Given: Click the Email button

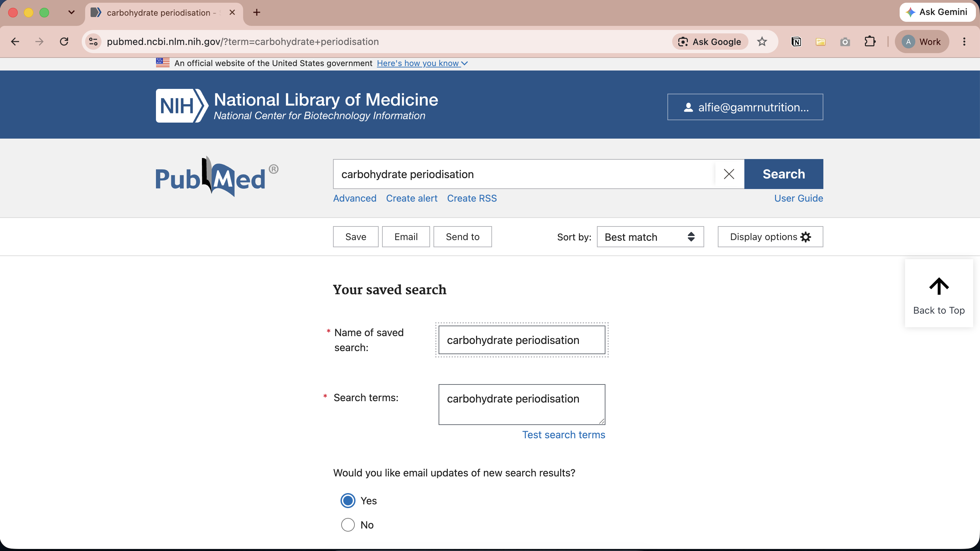Looking at the screenshot, I should (x=406, y=237).
